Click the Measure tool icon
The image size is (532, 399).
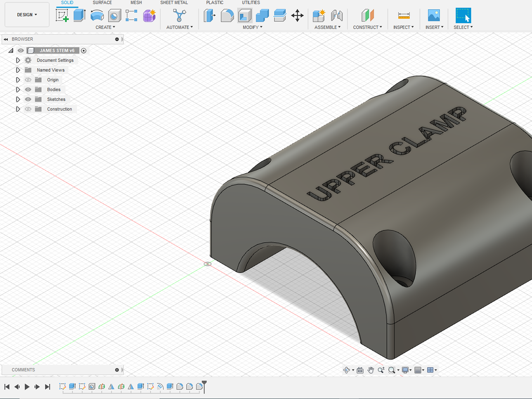(x=404, y=16)
